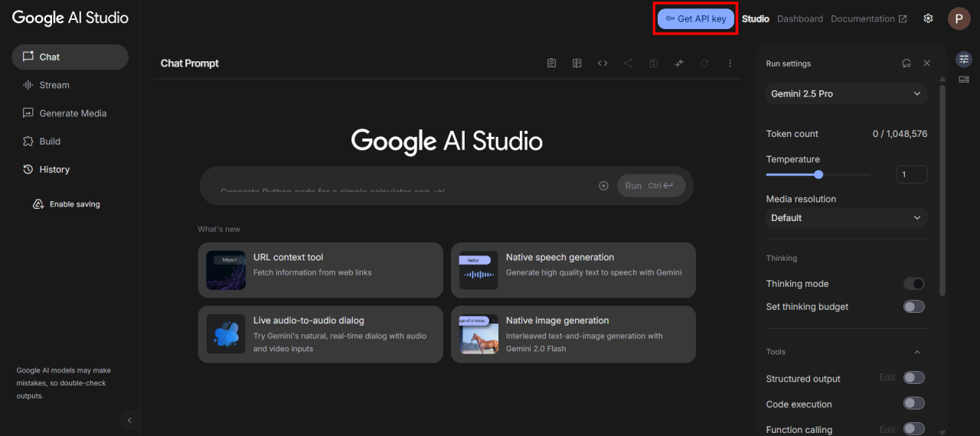Open system instructions clipboard icon
Viewport: 980px width, 436px height.
551,63
